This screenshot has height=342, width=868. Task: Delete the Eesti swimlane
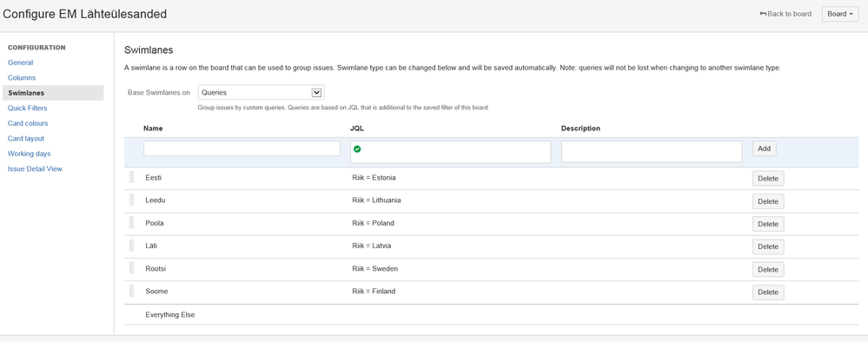click(x=768, y=179)
